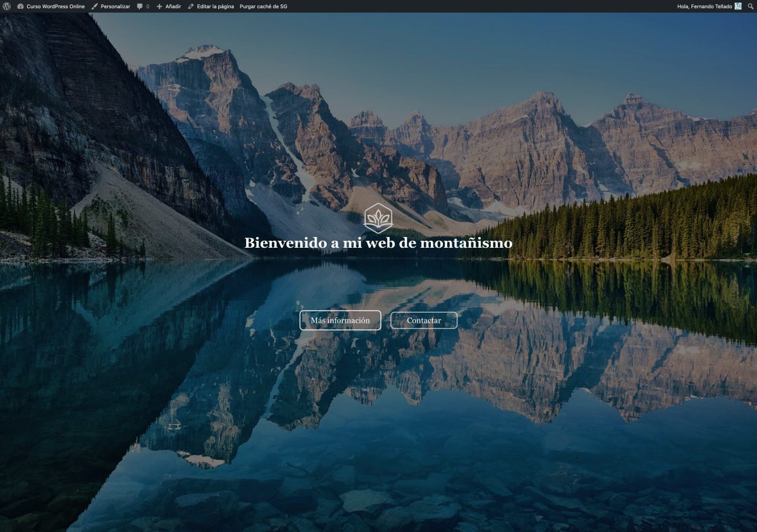This screenshot has width=757, height=532.
Task: Click the plus icon beside Añadir
Action: tap(160, 6)
